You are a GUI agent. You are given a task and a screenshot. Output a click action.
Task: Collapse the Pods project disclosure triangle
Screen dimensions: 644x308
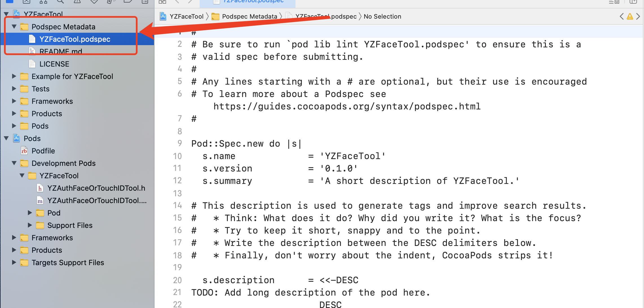[6, 138]
